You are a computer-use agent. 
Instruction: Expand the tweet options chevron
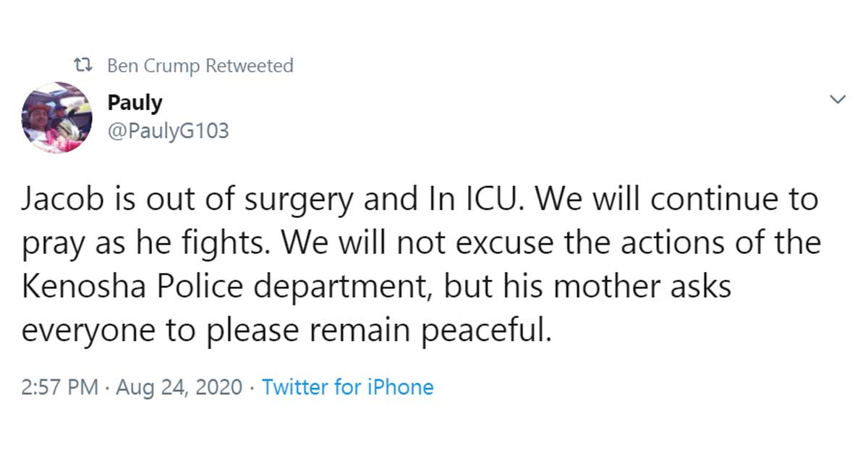838,99
